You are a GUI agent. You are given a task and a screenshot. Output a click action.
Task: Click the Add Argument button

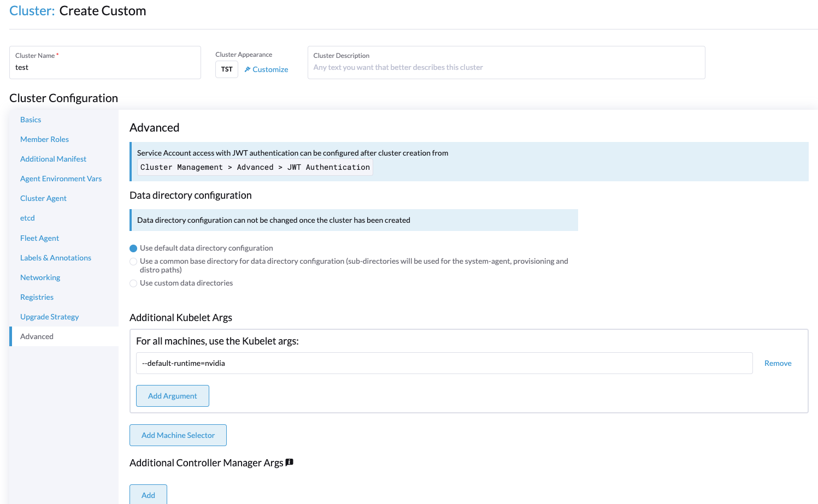173,396
